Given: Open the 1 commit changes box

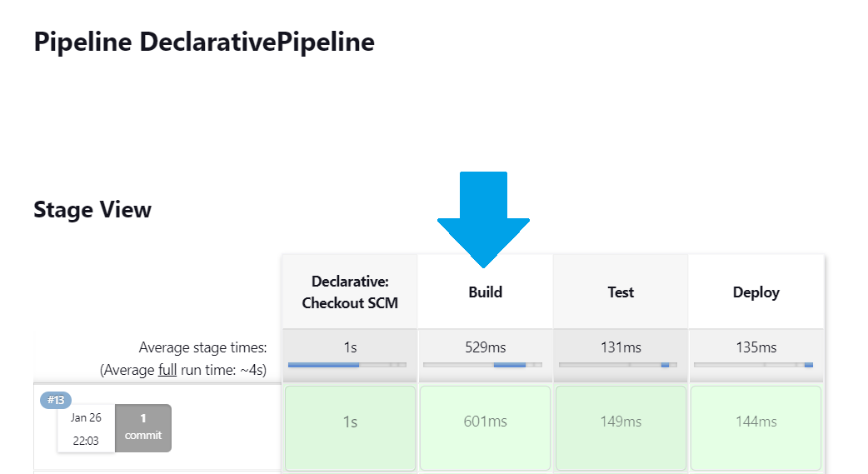Looking at the screenshot, I should pos(143,428).
